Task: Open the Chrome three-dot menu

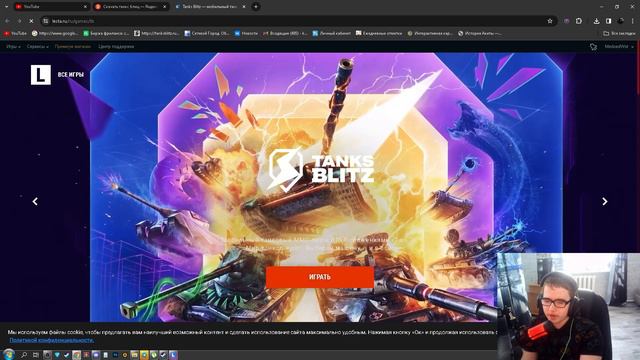Action: 633,21
